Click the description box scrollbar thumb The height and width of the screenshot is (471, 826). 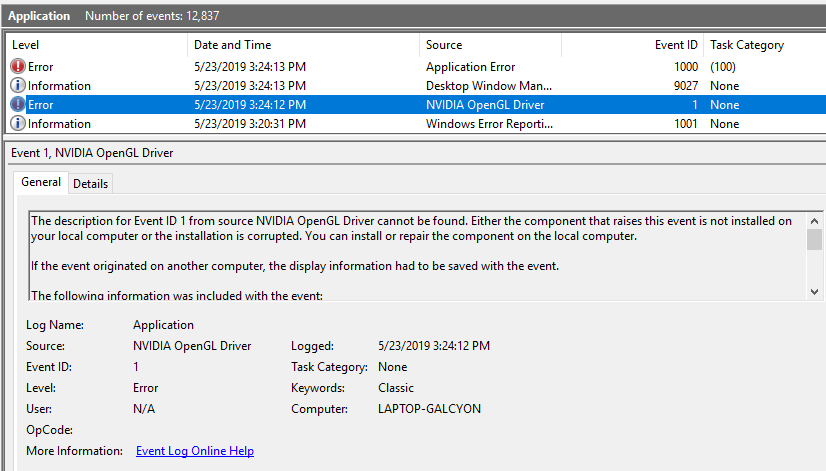[814, 240]
